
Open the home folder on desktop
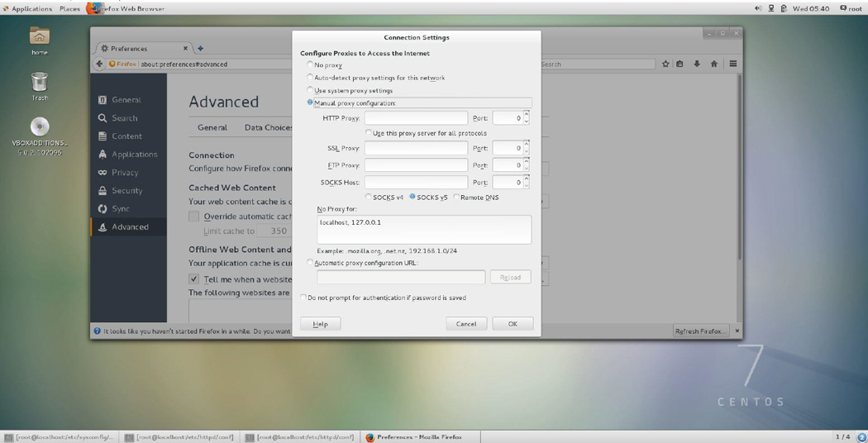pos(40,37)
